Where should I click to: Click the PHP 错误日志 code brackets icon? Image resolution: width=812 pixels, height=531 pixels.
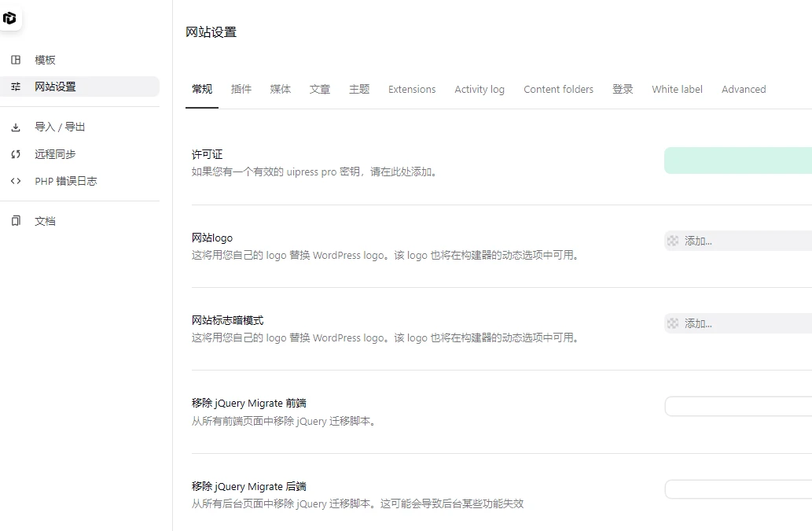pyautogui.click(x=17, y=181)
